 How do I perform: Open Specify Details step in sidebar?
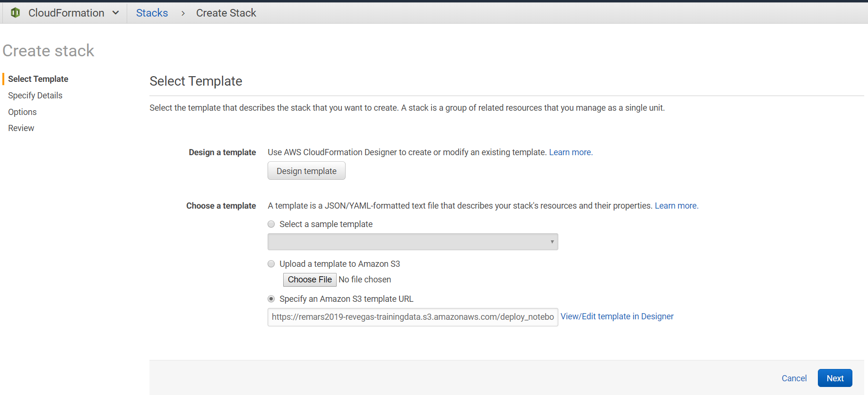coord(35,96)
